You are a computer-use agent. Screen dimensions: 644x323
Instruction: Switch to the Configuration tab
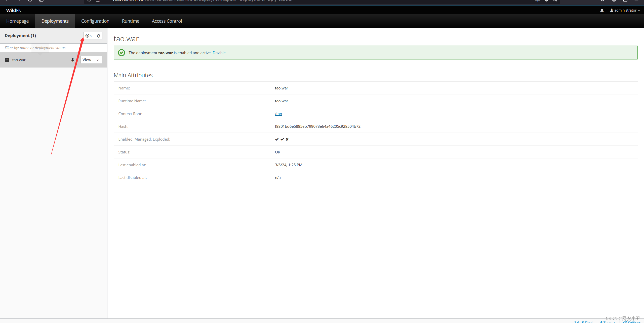(95, 21)
